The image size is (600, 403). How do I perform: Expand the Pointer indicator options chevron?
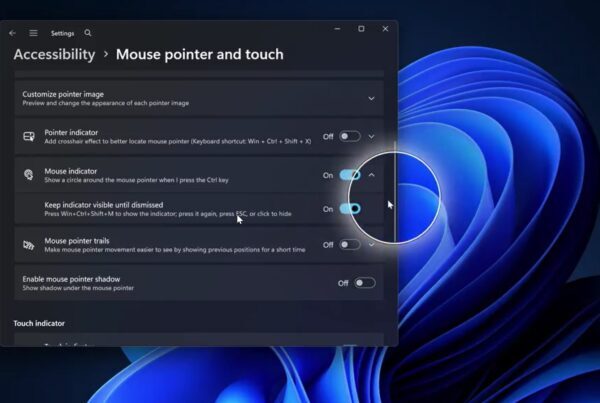(371, 137)
